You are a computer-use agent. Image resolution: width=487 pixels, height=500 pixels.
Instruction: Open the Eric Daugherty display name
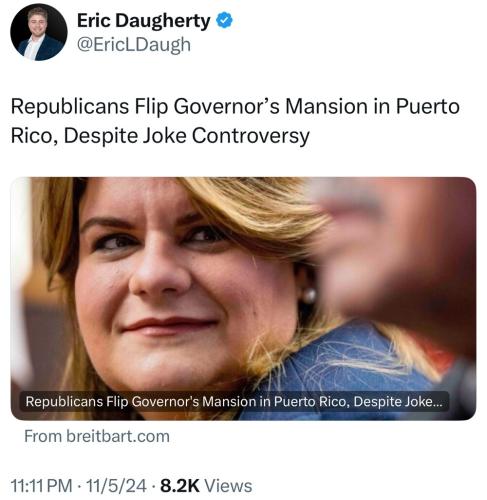[144, 21]
